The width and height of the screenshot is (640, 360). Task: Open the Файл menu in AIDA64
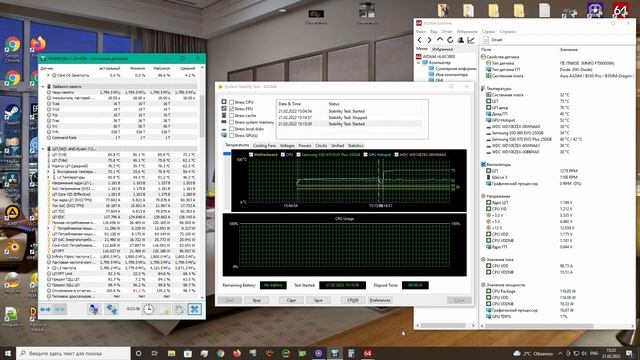click(x=420, y=31)
